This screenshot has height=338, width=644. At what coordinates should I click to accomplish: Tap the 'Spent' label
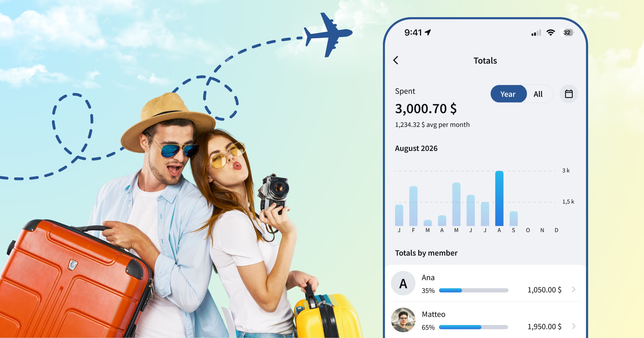[405, 91]
